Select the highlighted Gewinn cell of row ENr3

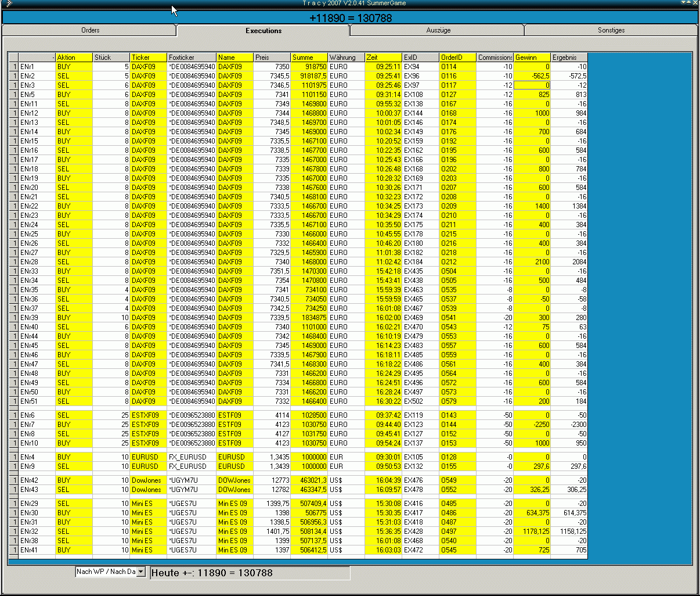point(532,85)
